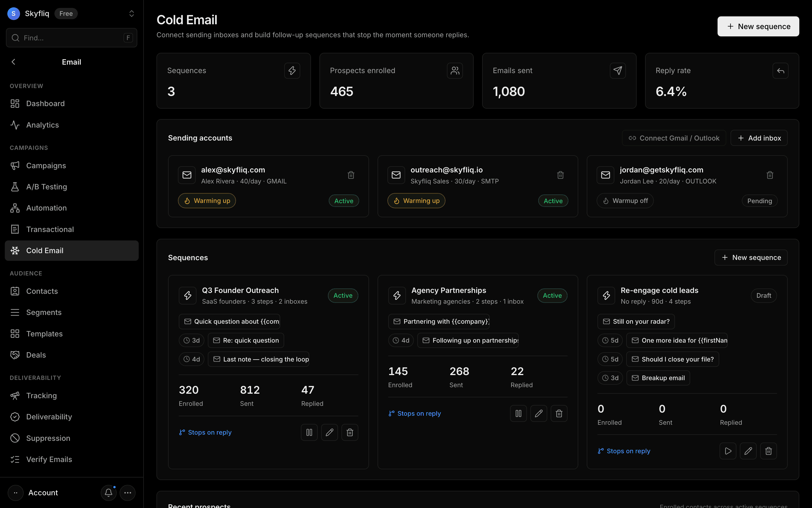Image resolution: width=812 pixels, height=508 pixels.
Task: Expand the Skyfliq workspace switcher
Action: coord(132,14)
